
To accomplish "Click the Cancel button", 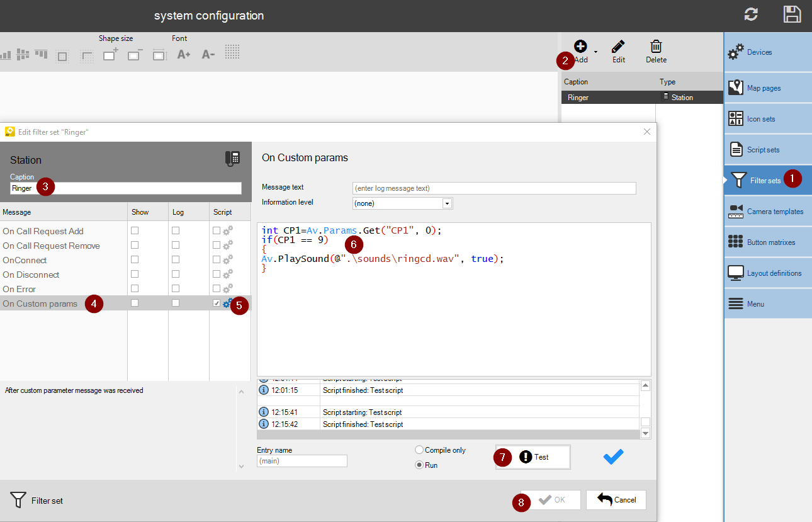I will click(x=616, y=500).
